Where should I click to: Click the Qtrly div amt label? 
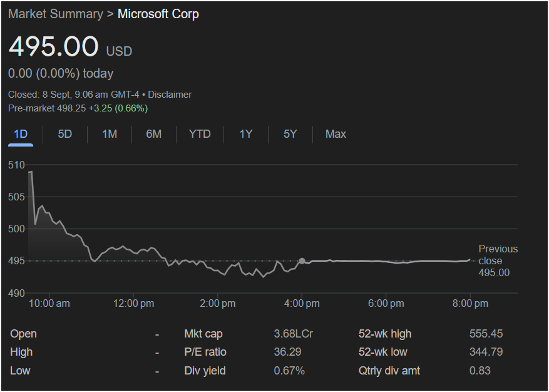(x=389, y=371)
